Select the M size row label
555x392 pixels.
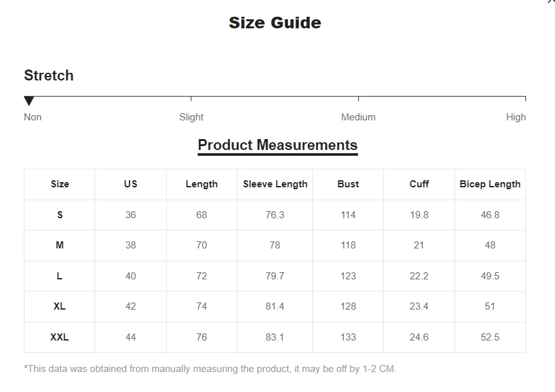(60, 245)
